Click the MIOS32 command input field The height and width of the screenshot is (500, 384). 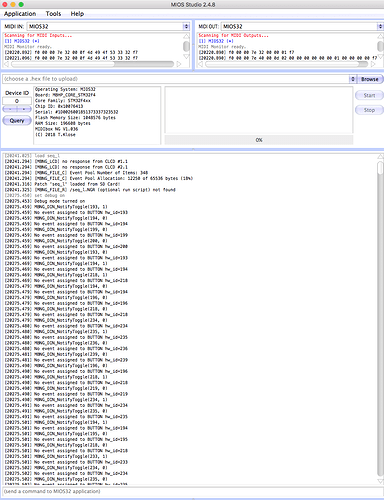[x=192, y=491]
